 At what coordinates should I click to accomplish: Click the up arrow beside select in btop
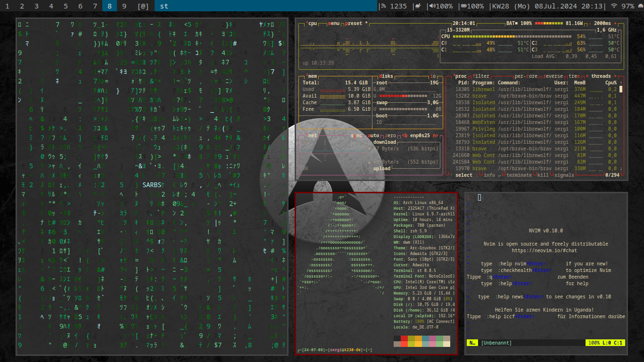[451, 175]
